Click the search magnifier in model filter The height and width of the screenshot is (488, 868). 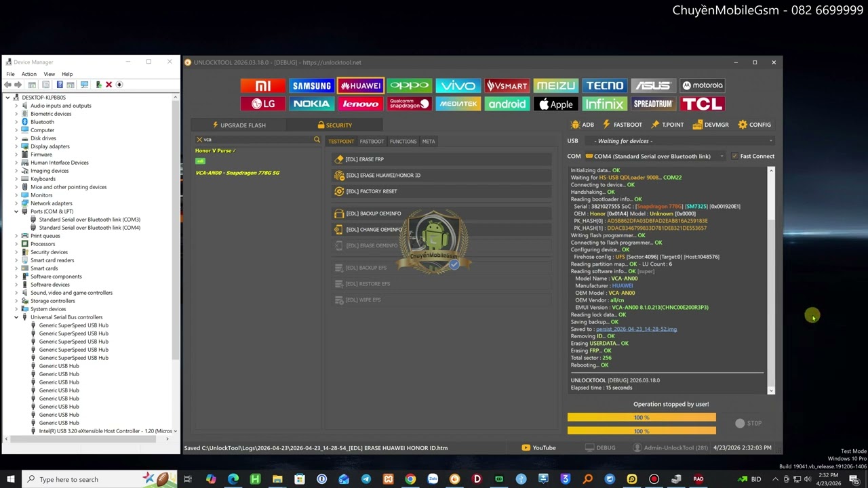pos(317,140)
